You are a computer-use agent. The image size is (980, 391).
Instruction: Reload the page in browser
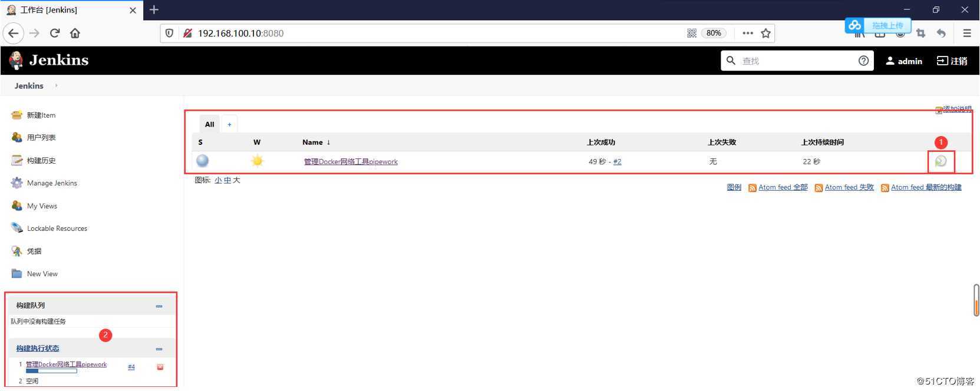(x=55, y=33)
